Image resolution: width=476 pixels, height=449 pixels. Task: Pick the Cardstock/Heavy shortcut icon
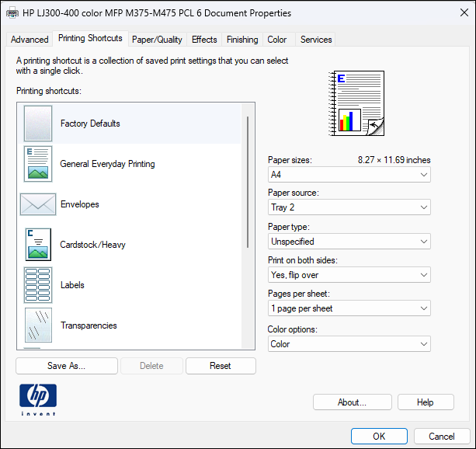[38, 245]
